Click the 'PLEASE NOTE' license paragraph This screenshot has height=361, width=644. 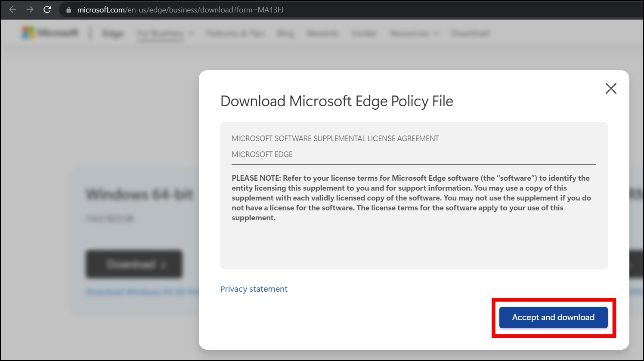click(x=412, y=198)
